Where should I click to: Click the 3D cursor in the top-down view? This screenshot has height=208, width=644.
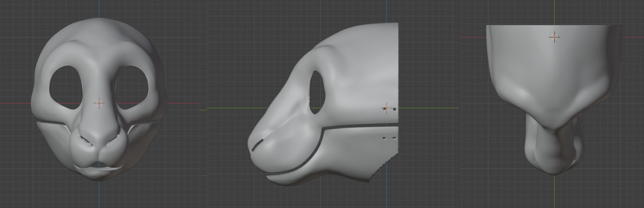tap(554, 37)
